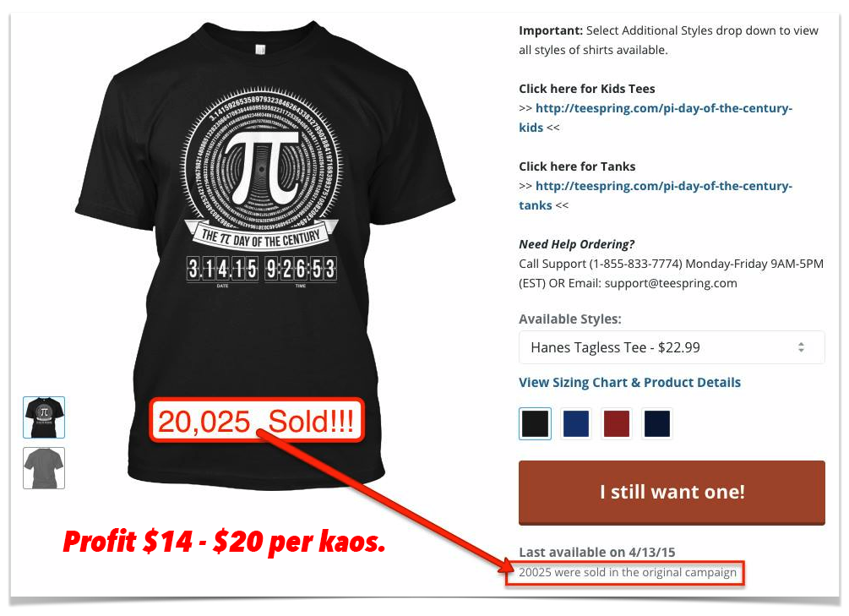Open the pi-day-of-the-century-kids link
The image size is (849, 616).
pos(656,117)
